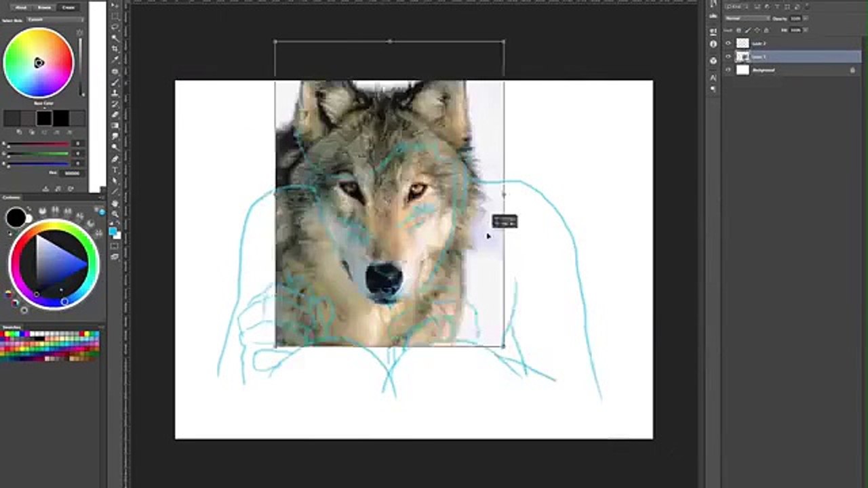The image size is (868, 488).
Task: Select the Move tool
Action: click(x=115, y=5)
